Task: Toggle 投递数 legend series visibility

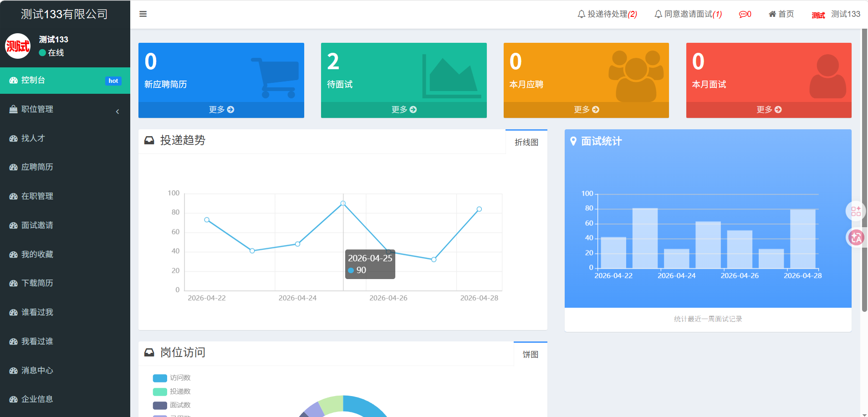Action: [x=172, y=392]
